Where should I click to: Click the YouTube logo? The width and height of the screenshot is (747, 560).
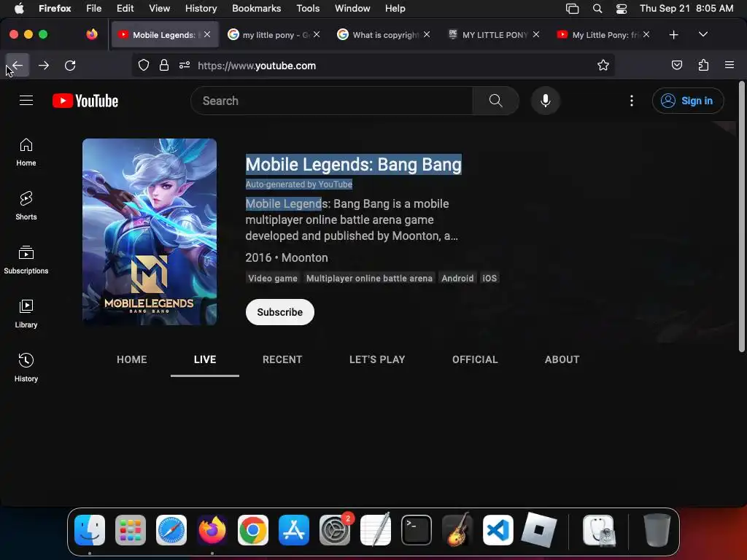click(x=85, y=101)
